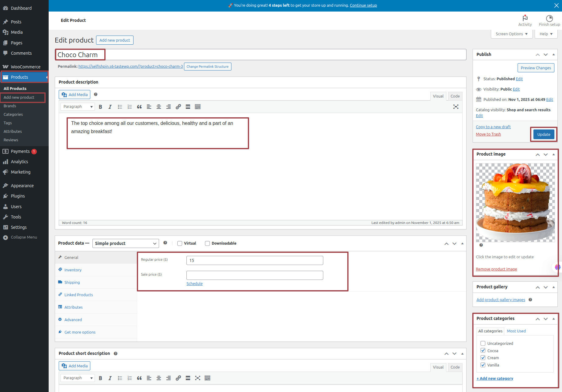
Task: Click Bold icon in product description toolbar
Action: tap(100, 107)
